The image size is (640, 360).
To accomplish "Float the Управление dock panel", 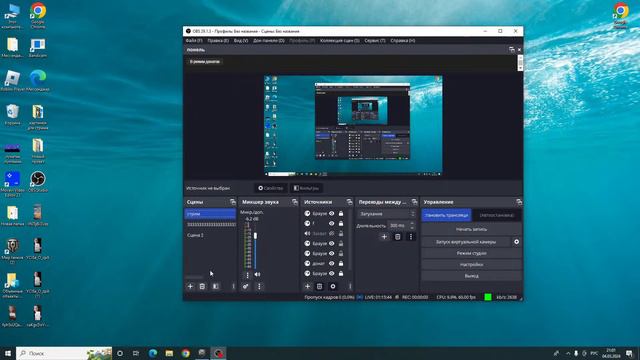I will pos(519,202).
